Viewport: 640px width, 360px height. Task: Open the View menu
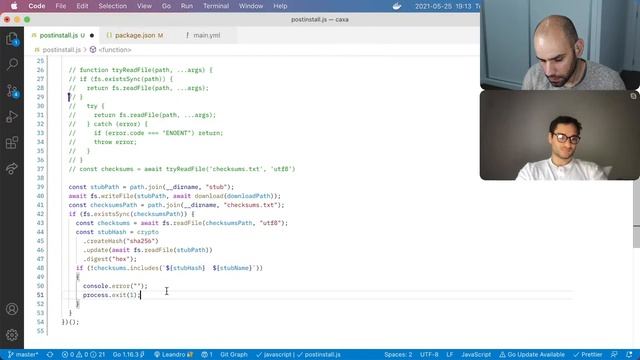(x=144, y=6)
